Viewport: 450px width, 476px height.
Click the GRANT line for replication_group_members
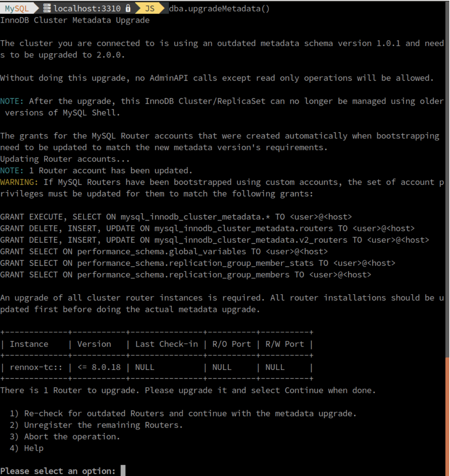click(186, 274)
